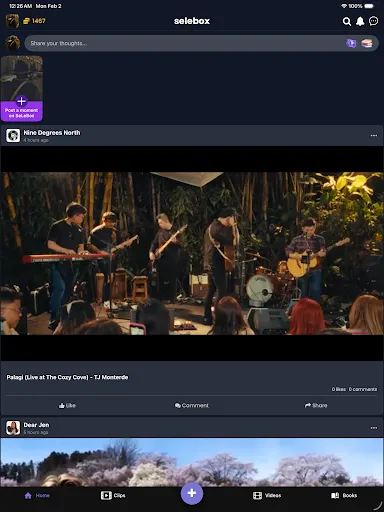
Task: Go to Home tab
Action: click(x=37, y=496)
